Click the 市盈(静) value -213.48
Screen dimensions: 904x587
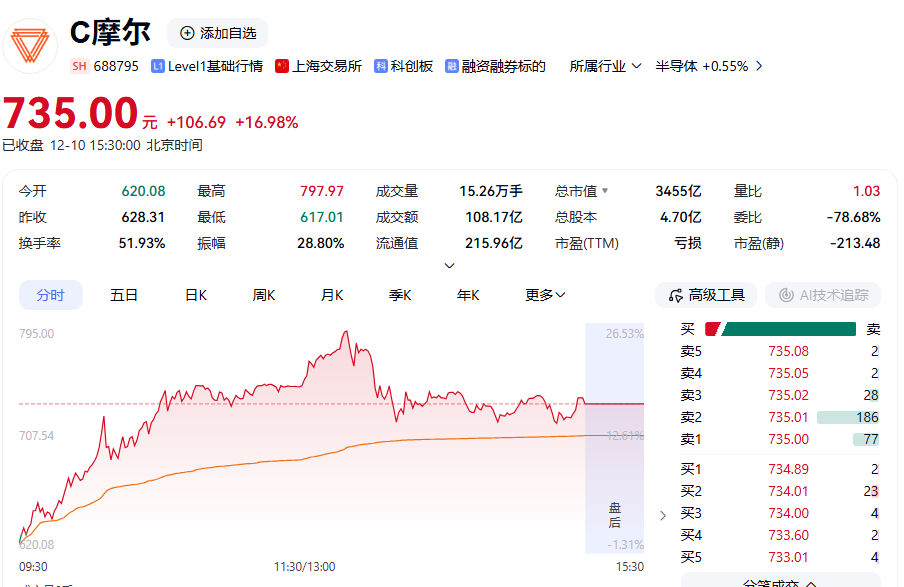click(855, 243)
